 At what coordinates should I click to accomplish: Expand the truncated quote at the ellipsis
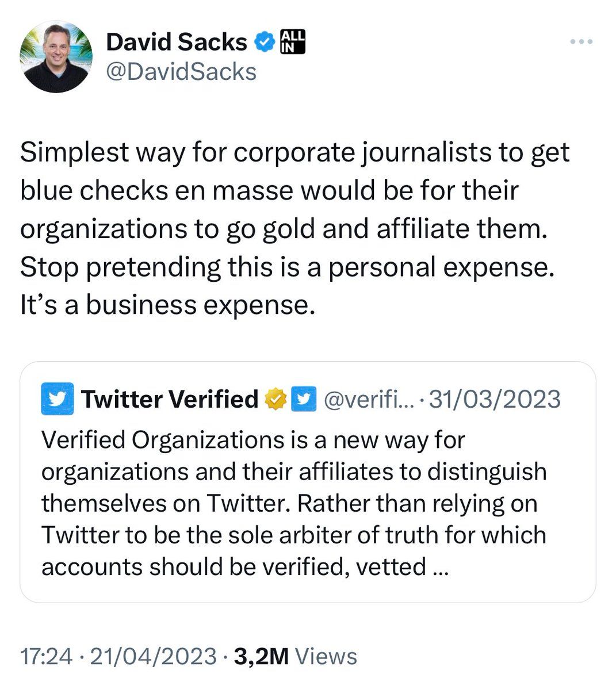pyautogui.click(x=437, y=567)
